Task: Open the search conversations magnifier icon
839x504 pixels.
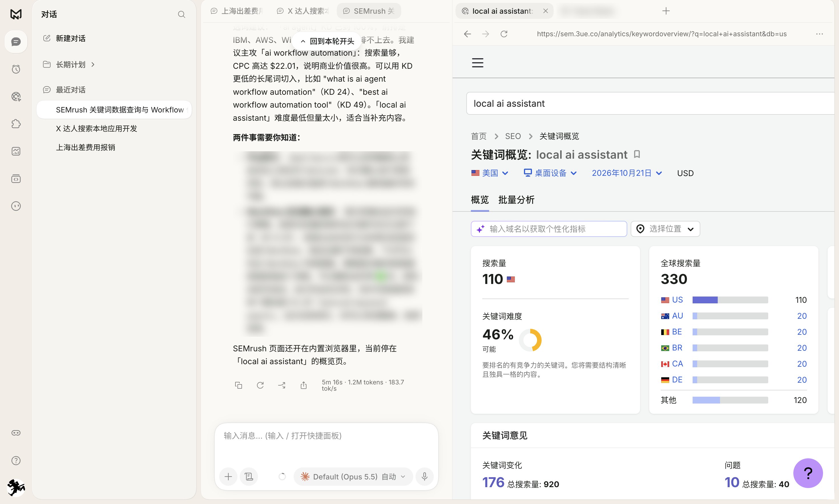Action: [181, 14]
